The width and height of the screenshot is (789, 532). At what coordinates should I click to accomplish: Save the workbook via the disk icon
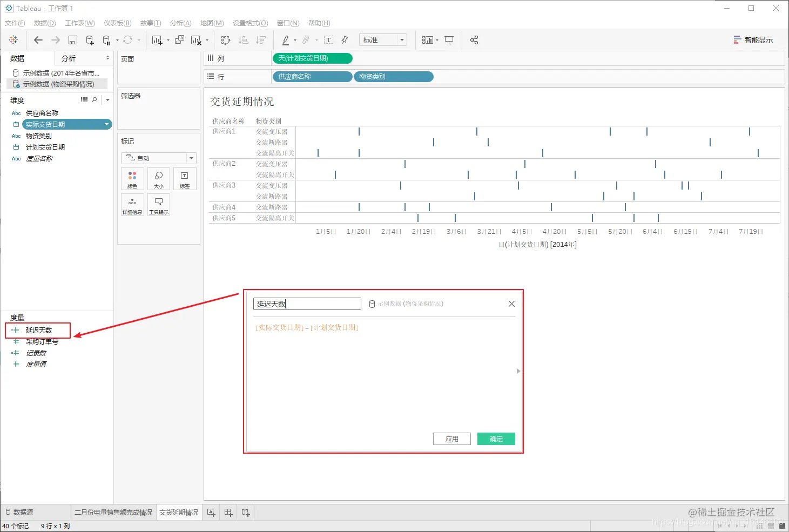[x=73, y=40]
